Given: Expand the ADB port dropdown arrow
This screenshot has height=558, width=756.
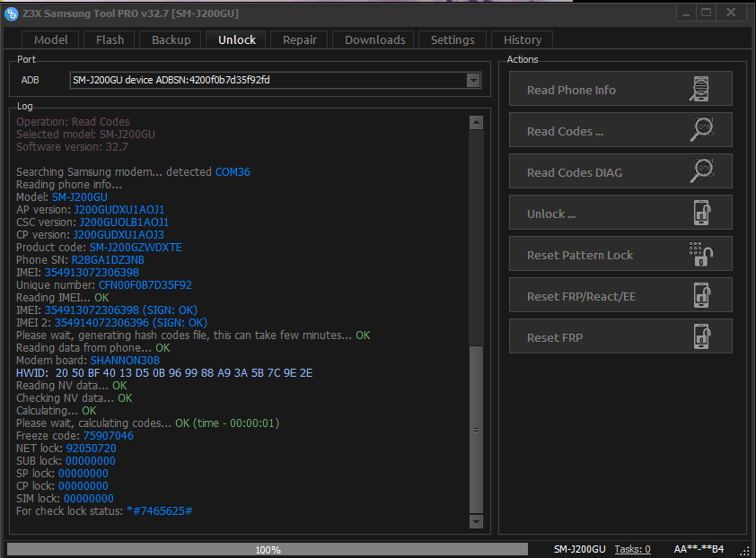Looking at the screenshot, I should (473, 81).
